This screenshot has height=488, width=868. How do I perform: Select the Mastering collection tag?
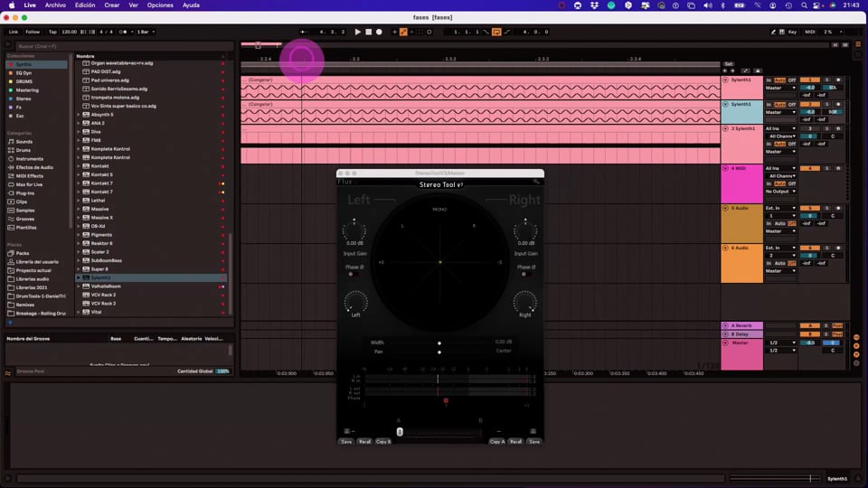point(27,90)
